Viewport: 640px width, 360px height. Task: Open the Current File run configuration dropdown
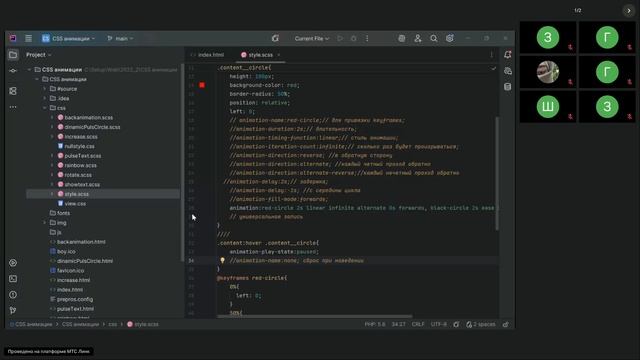pos(312,38)
